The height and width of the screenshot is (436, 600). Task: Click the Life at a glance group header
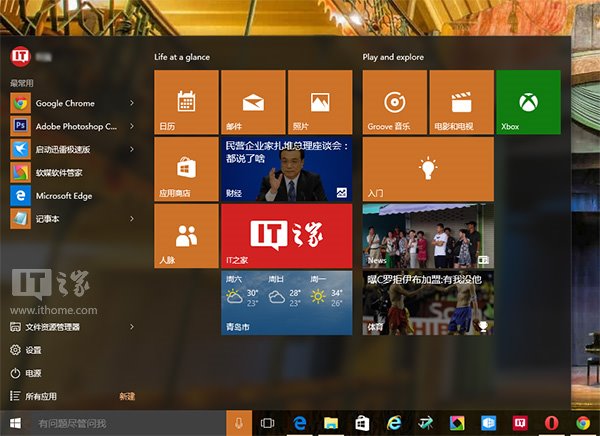coord(182,57)
